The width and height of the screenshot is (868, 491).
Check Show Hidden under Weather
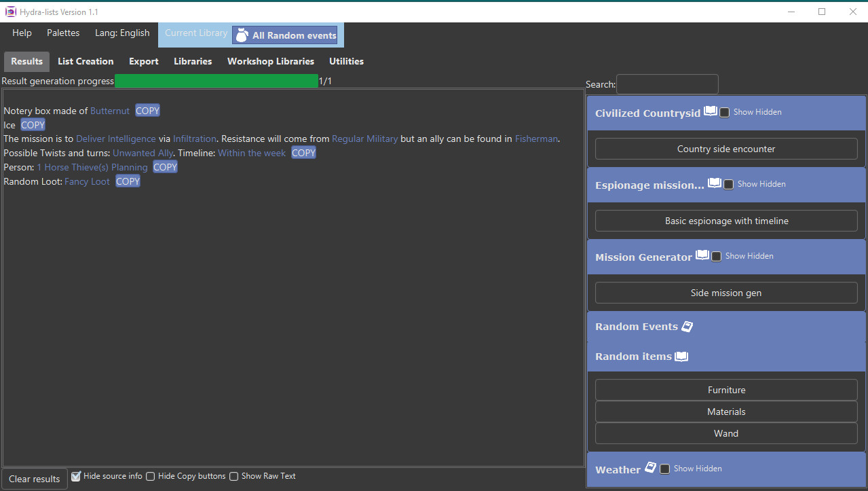point(664,469)
